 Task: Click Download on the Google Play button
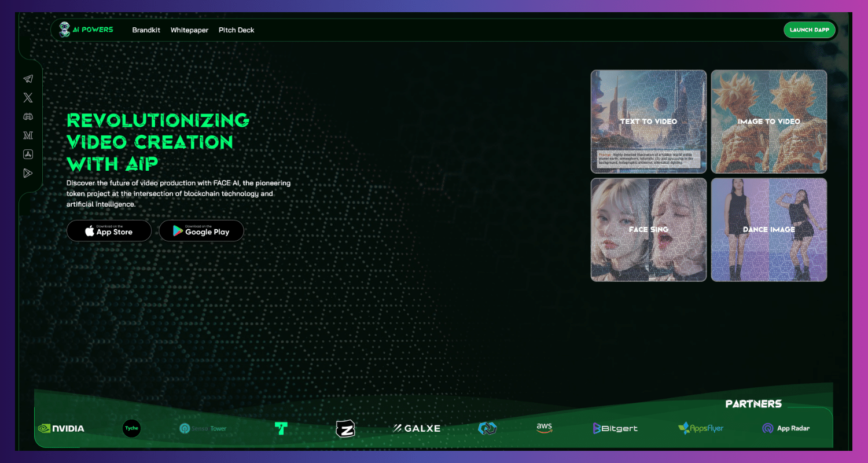[x=201, y=230]
